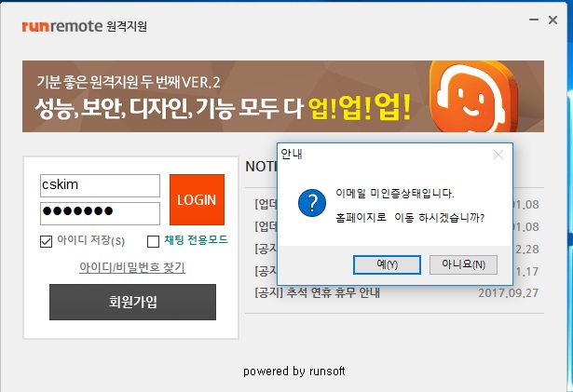Image resolution: width=573 pixels, height=392 pixels.
Task: Open the 회원가입 sign-up button
Action: 132,302
